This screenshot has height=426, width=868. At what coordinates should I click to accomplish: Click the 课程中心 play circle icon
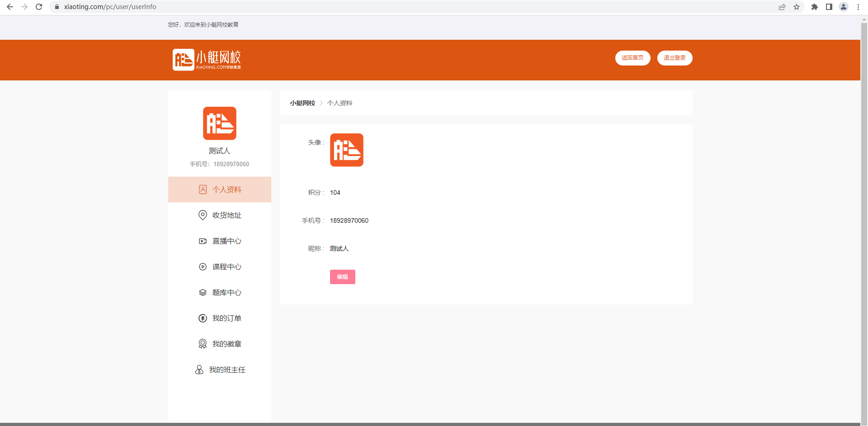click(203, 267)
